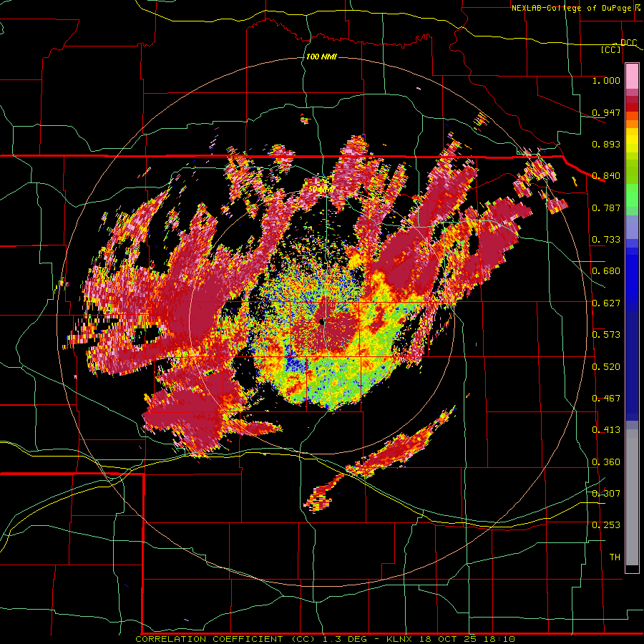
Task: Click the 18 OCT 25 date text
Action: (x=448, y=639)
